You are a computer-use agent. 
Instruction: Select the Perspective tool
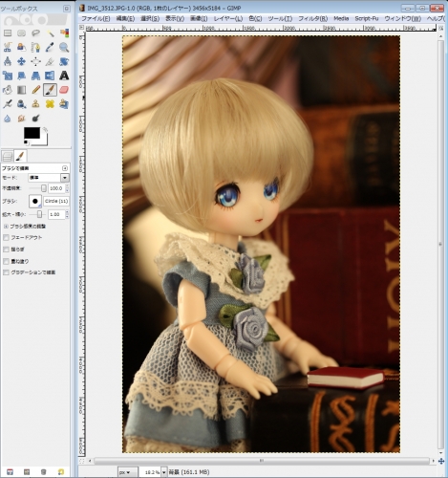point(35,76)
